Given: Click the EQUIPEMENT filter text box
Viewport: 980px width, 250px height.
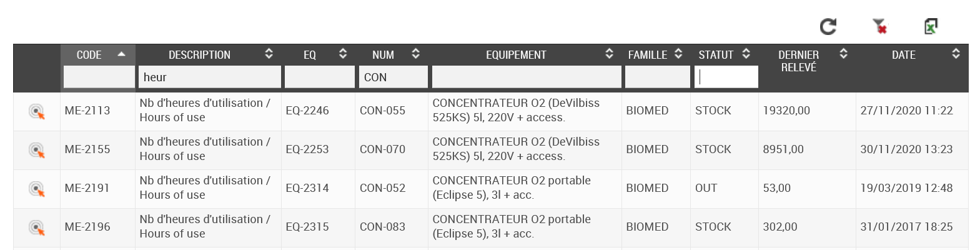Looking at the screenshot, I should [527, 77].
